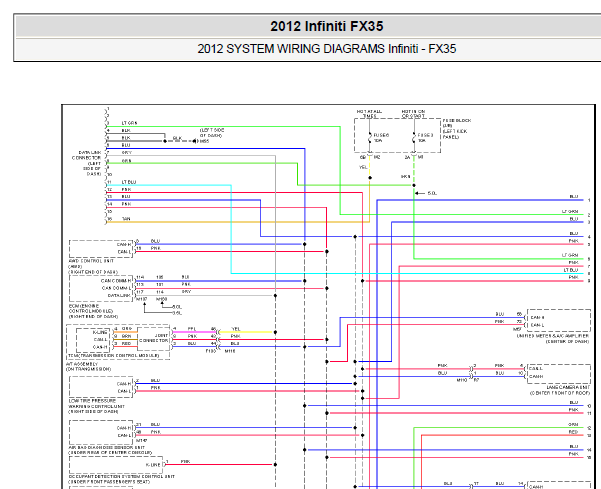Select CAN COMM L terminal in the ECM
Image resolution: width=601 pixels, height=489 pixels.
(117, 288)
